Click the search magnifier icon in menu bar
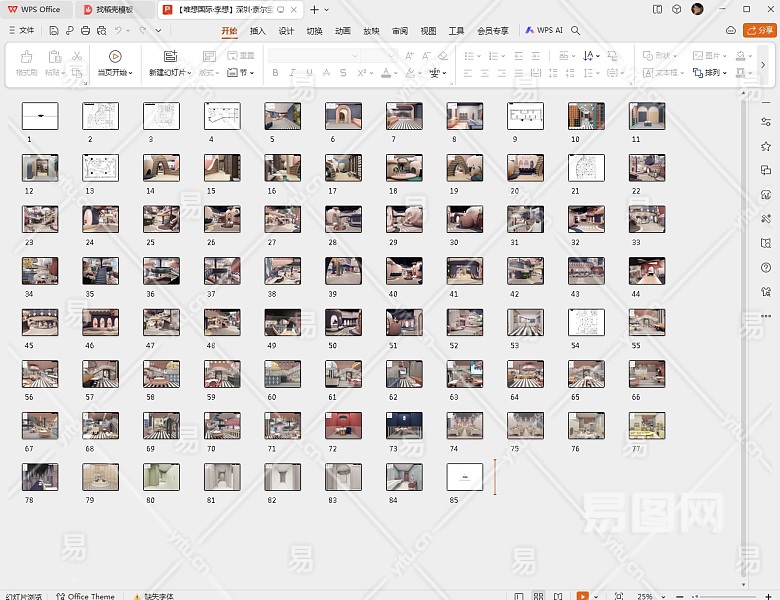This screenshot has width=780, height=600. pyautogui.click(x=576, y=31)
